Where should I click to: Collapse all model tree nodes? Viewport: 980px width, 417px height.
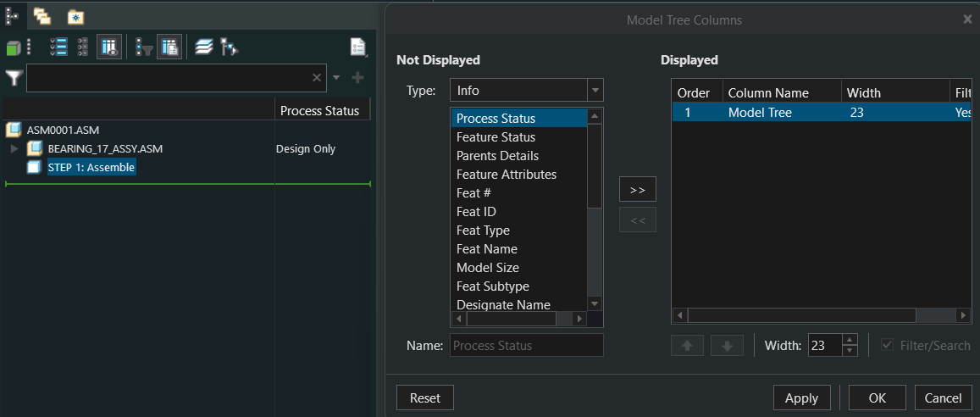(x=83, y=47)
